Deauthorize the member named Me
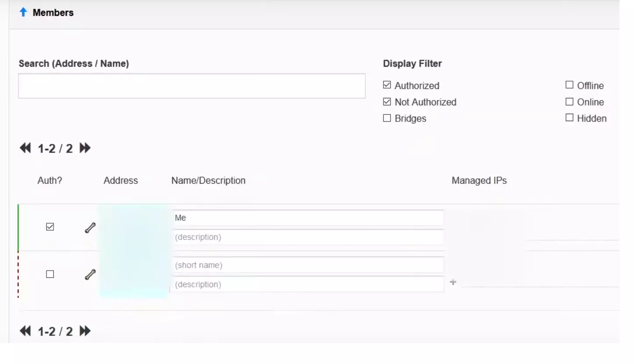The height and width of the screenshot is (364, 634). (50, 227)
